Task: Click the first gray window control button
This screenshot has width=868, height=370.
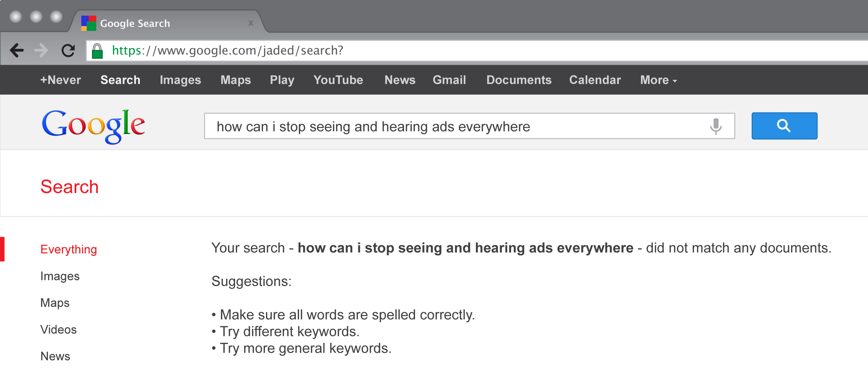Action: tap(15, 16)
